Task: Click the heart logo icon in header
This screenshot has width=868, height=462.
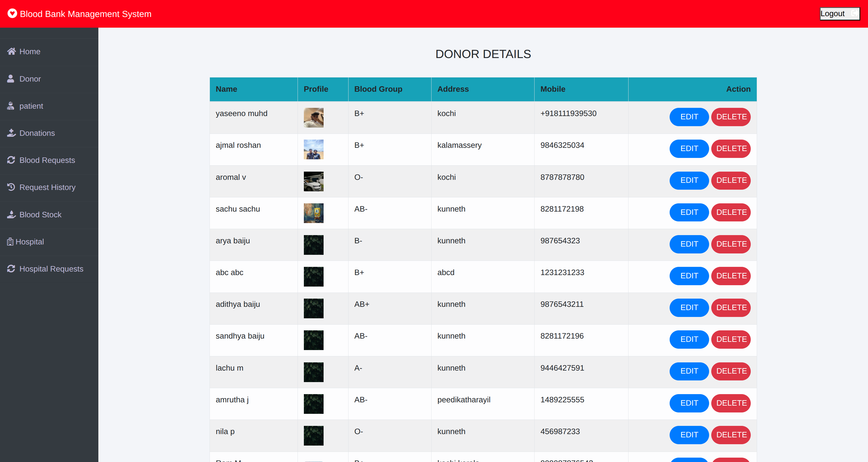Action: pos(12,13)
